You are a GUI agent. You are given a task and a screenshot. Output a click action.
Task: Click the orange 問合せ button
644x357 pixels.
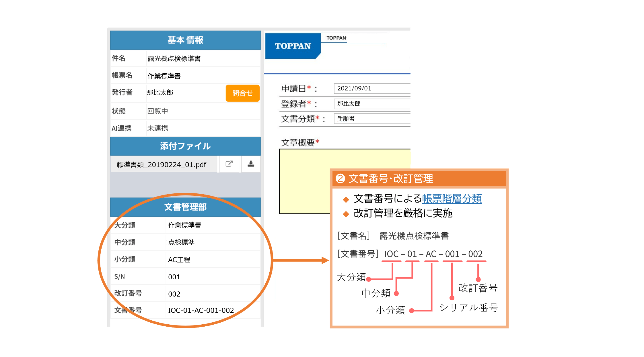pyautogui.click(x=242, y=93)
